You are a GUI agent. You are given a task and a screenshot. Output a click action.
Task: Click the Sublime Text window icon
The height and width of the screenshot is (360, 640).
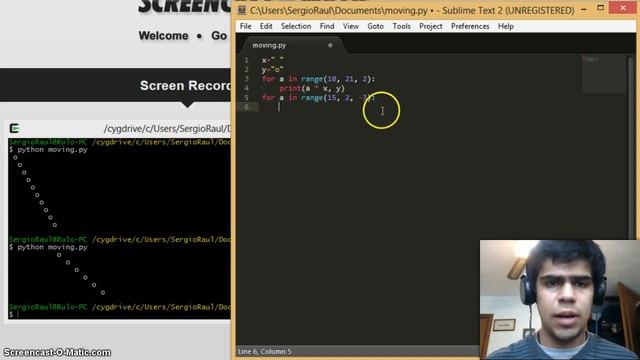pyautogui.click(x=242, y=10)
